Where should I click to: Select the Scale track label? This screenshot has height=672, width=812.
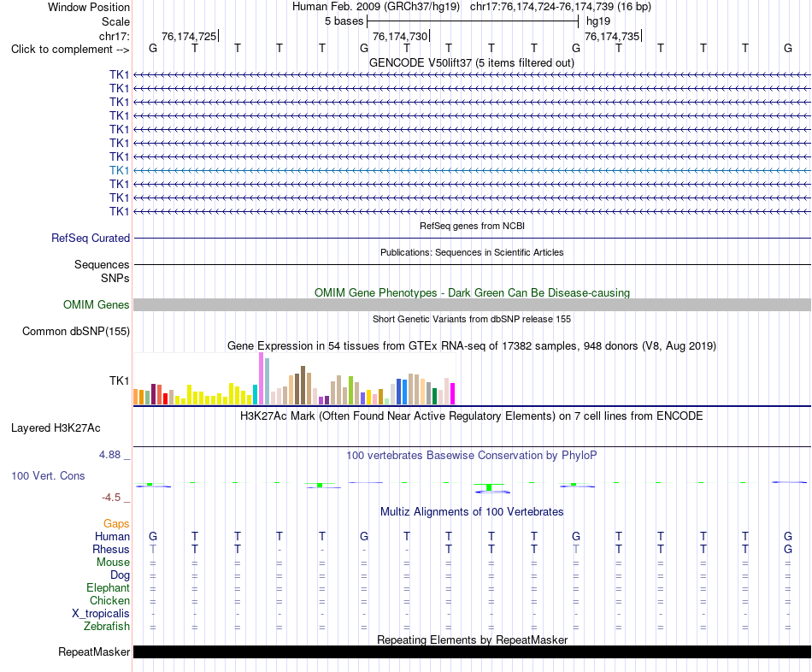click(115, 21)
